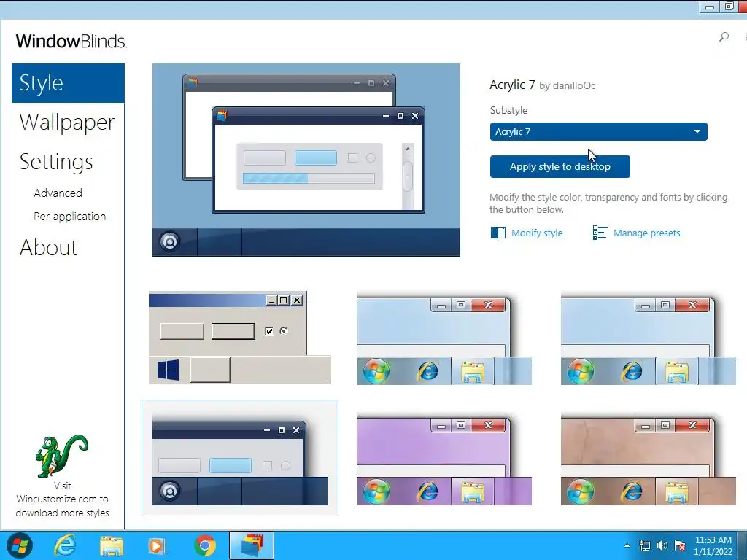Open Per application settings
Viewport: 747px width, 560px height.
point(69,216)
